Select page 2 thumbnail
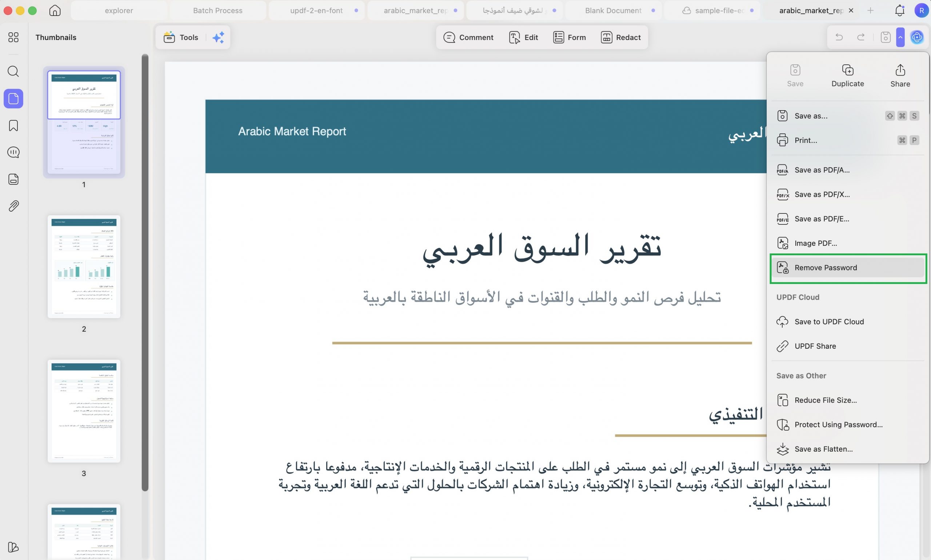The width and height of the screenshot is (931, 560). (x=84, y=267)
